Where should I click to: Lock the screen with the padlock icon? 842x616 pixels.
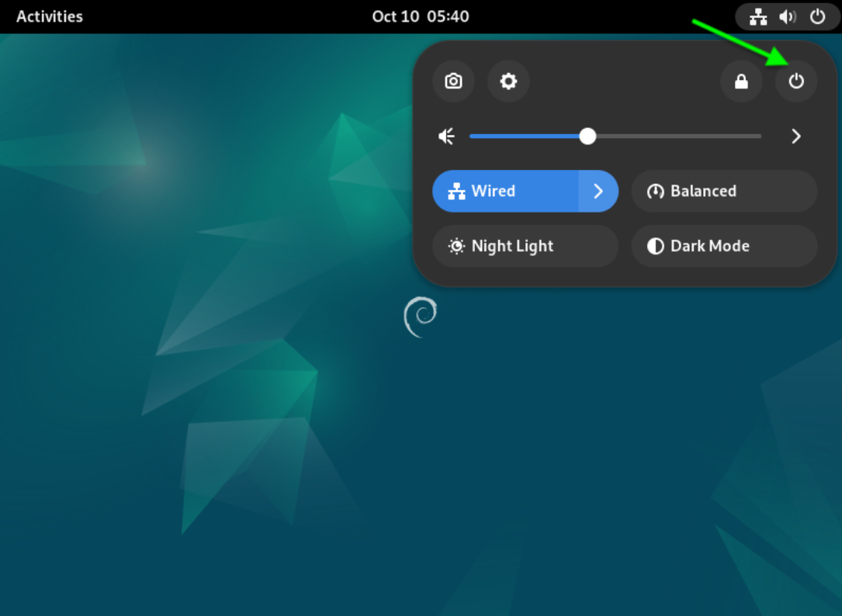tap(741, 81)
